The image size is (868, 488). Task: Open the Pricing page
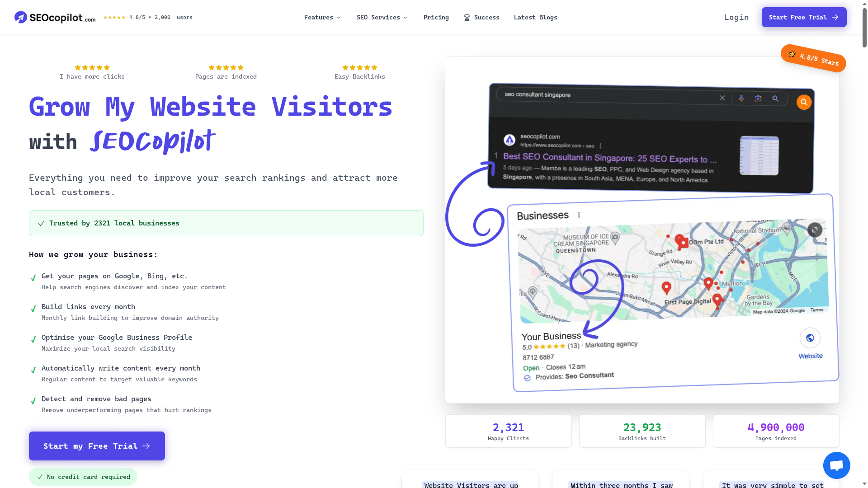click(x=436, y=17)
